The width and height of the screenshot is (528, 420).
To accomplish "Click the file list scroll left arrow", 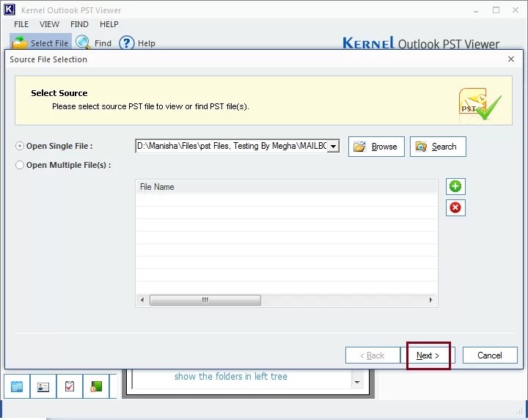I will click(x=142, y=300).
